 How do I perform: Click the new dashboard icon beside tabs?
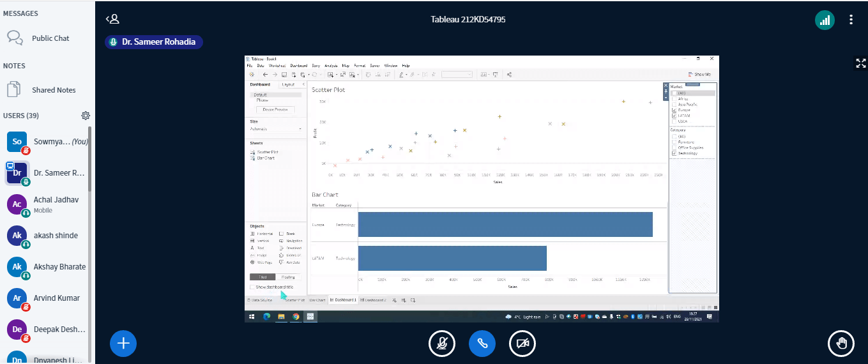tap(404, 300)
